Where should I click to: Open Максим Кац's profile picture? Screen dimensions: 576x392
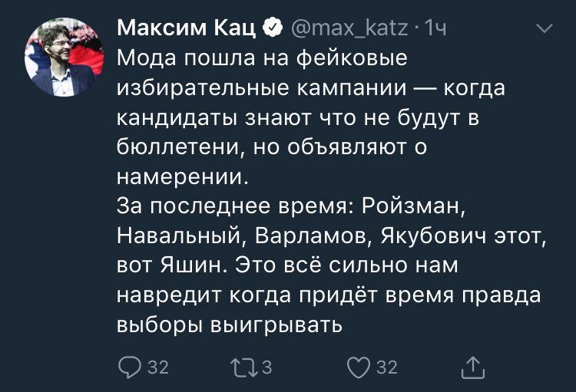tap(64, 58)
